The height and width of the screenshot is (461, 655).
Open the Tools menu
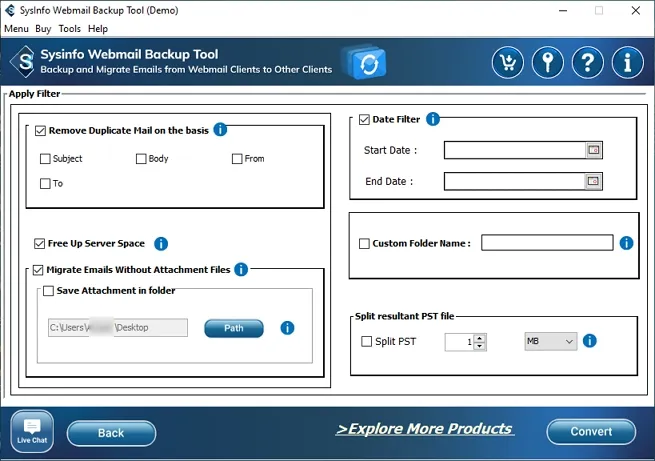pyautogui.click(x=69, y=29)
